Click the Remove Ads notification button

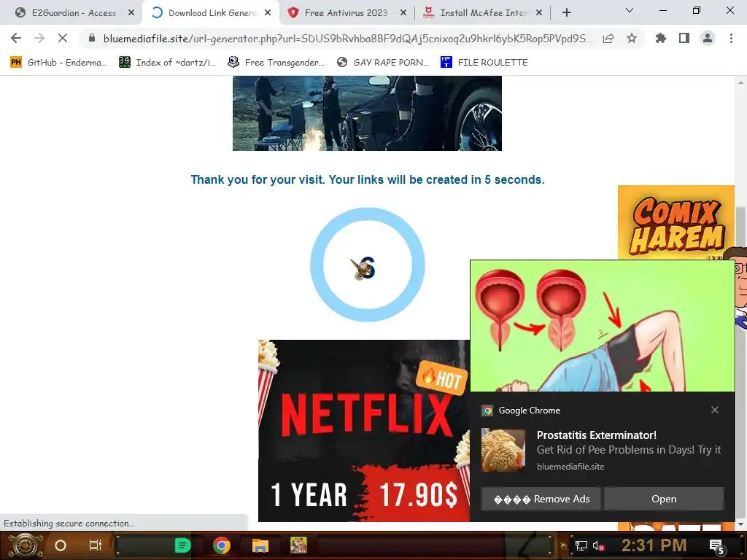tap(541, 499)
